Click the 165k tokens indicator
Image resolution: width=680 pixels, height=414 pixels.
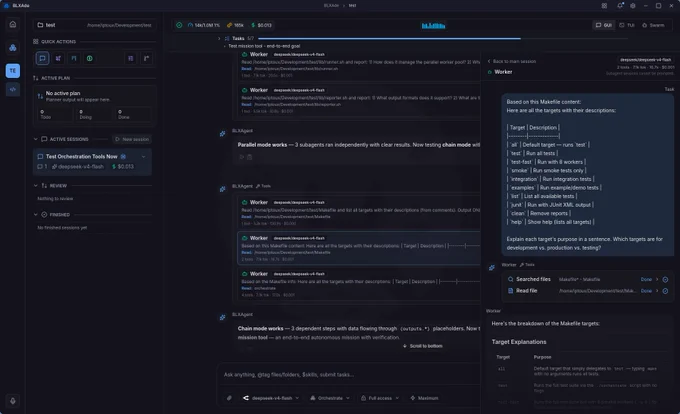coord(235,25)
